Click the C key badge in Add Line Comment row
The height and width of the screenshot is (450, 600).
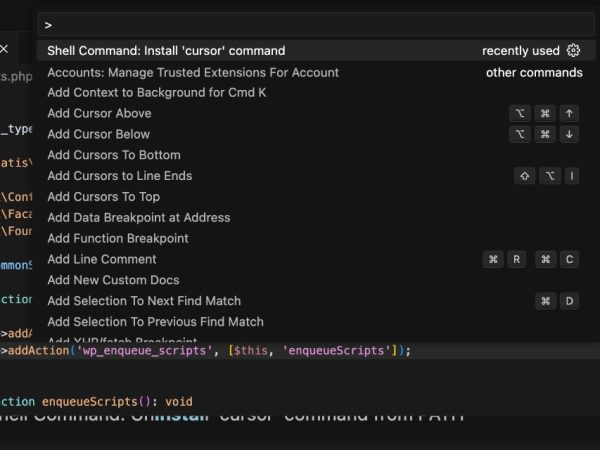click(569, 259)
